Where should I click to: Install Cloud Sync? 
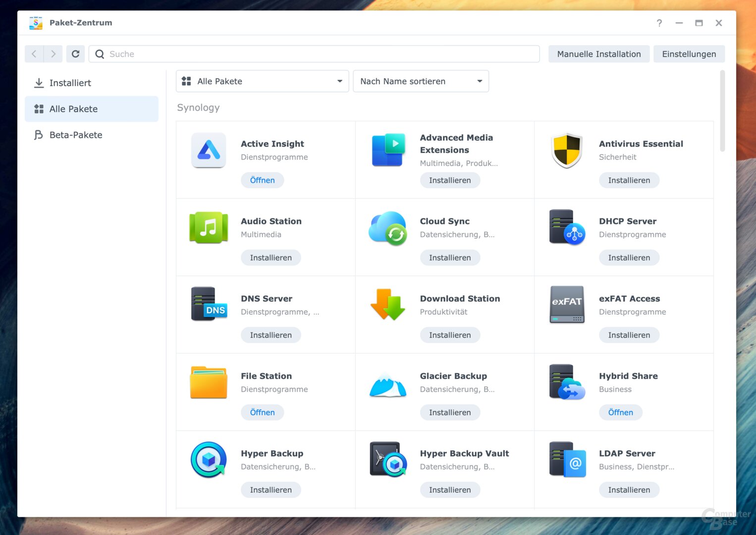click(450, 258)
